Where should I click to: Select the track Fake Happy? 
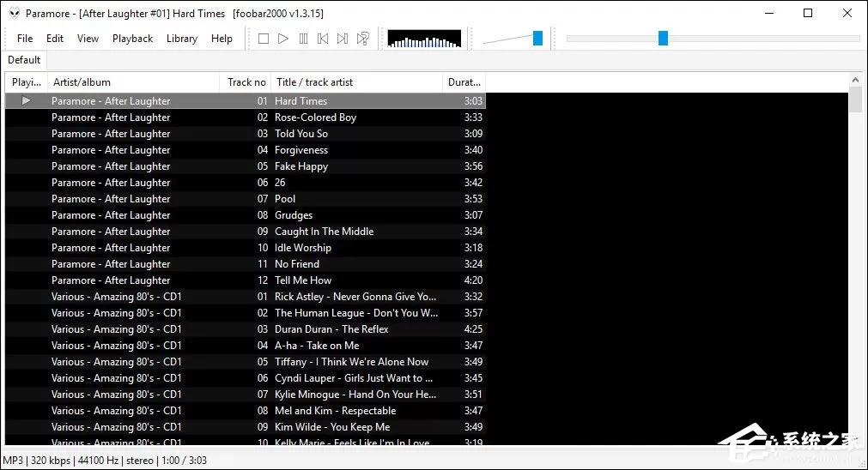click(x=246, y=166)
